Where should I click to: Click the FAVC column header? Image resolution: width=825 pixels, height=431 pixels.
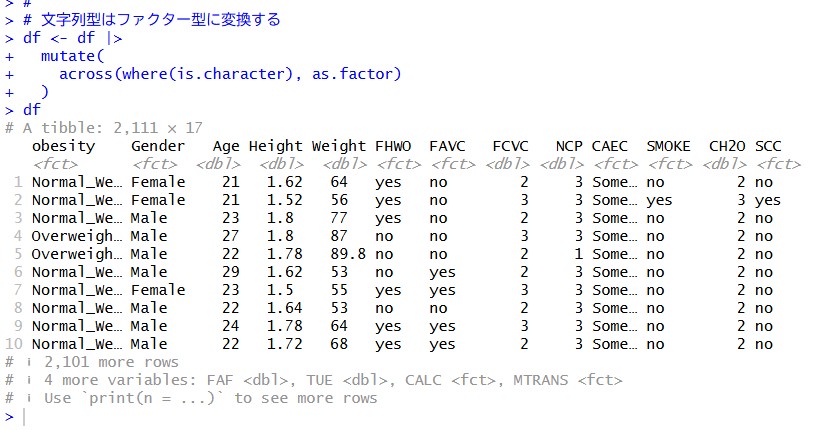pyautogui.click(x=447, y=146)
